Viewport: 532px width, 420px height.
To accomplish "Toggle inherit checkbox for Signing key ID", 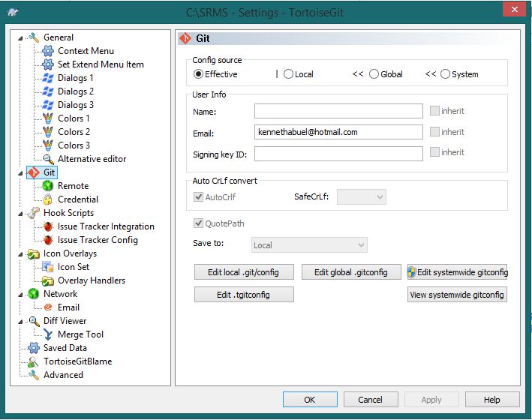I will (x=434, y=152).
